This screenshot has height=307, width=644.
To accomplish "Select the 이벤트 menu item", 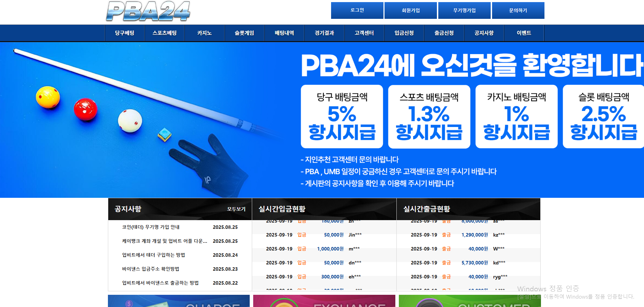I will (524, 33).
